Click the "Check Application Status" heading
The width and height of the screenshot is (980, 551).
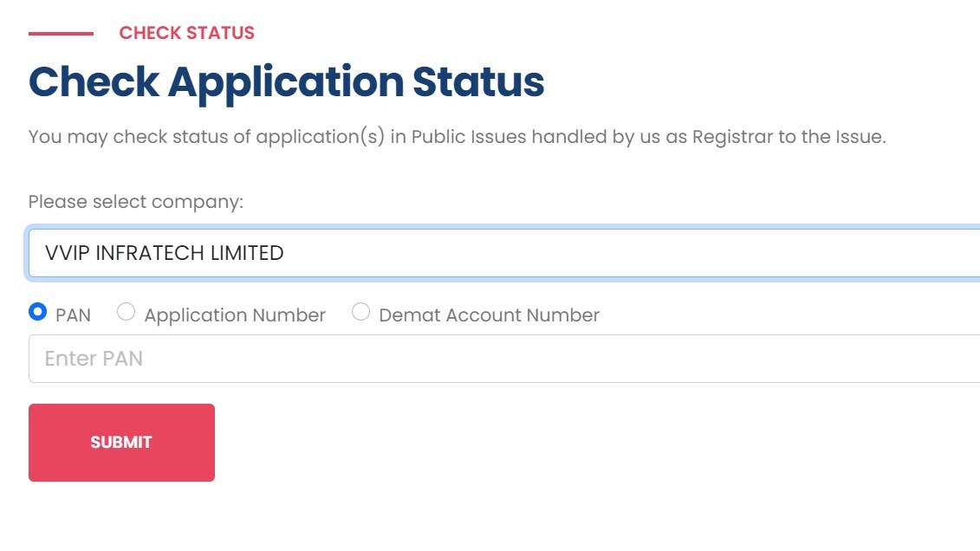click(286, 82)
